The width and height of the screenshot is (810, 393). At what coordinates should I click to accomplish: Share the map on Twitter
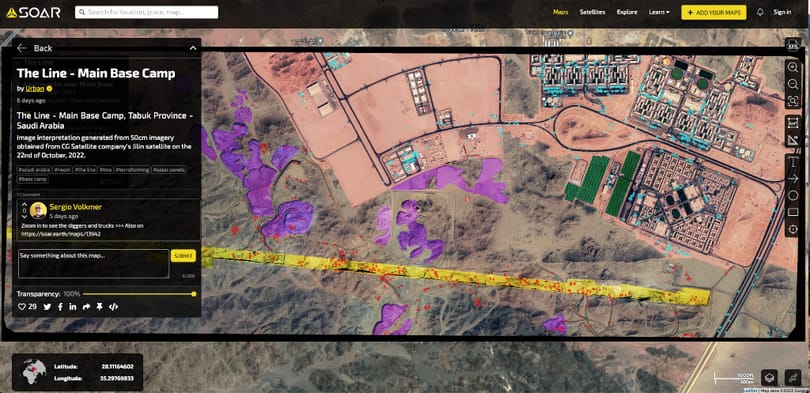pyautogui.click(x=48, y=307)
